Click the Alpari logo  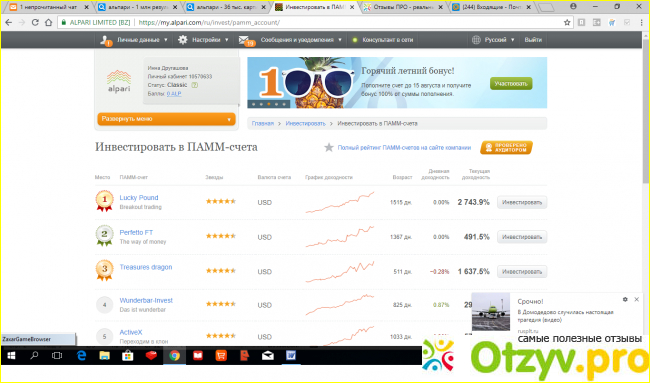pos(119,81)
